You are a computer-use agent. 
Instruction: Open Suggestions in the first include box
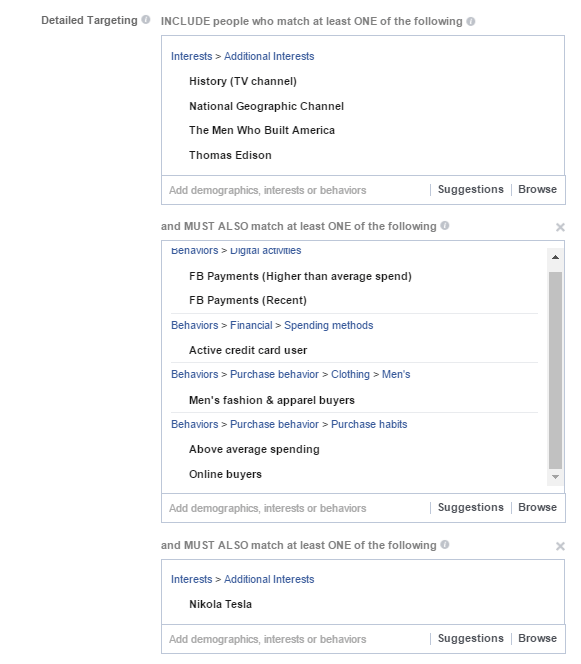[470, 189]
